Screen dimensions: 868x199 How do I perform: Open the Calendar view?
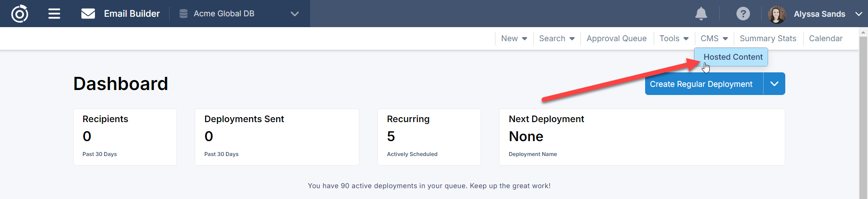pyautogui.click(x=826, y=38)
